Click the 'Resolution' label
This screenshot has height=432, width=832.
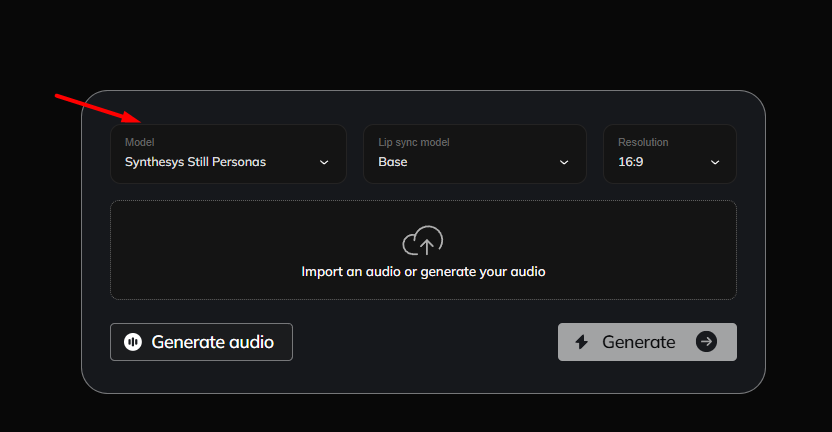click(x=643, y=142)
